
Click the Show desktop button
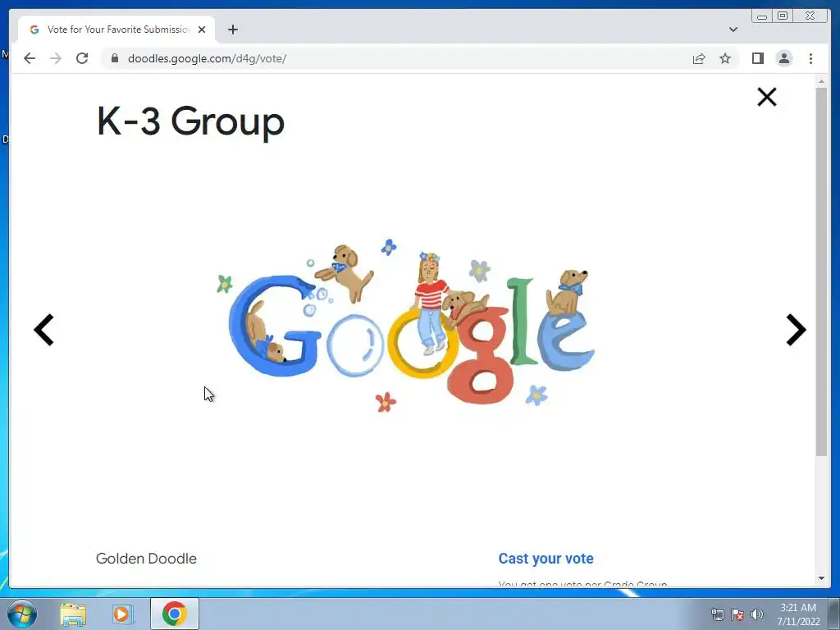click(834, 614)
